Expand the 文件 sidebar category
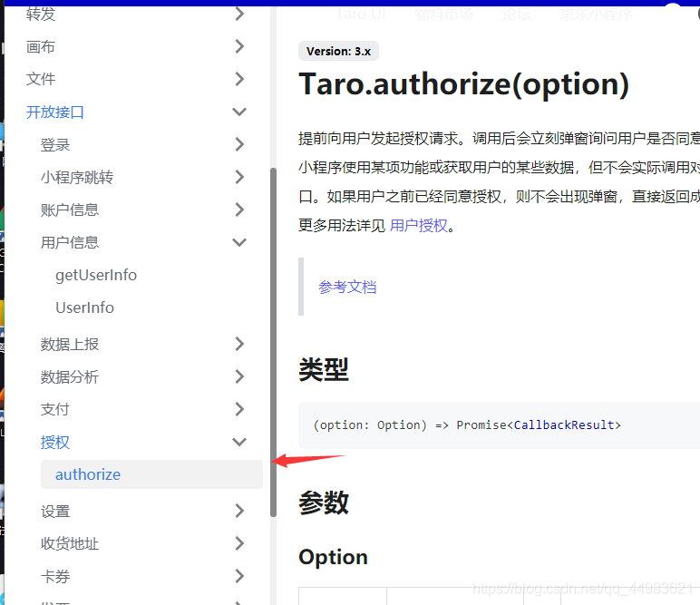The width and height of the screenshot is (700, 605). click(239, 79)
